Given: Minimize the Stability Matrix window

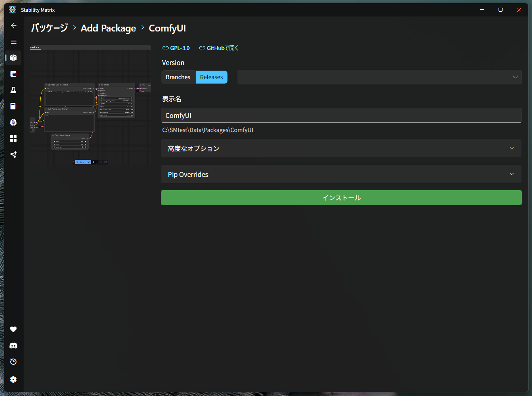Looking at the screenshot, I should (x=482, y=10).
